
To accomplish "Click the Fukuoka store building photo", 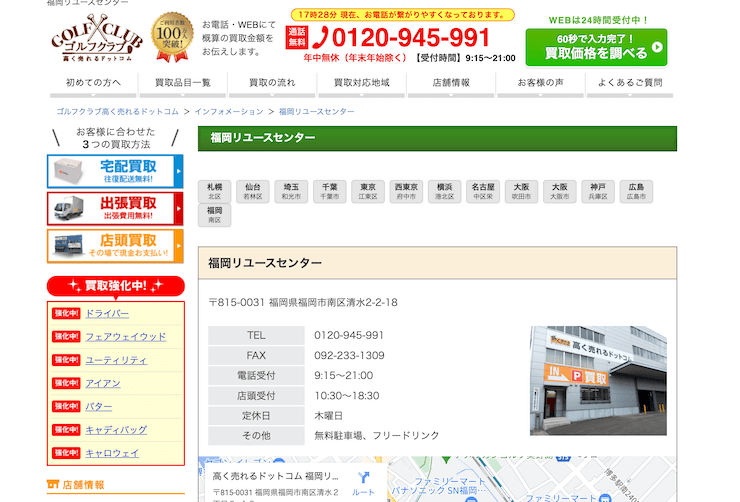I will tap(597, 381).
